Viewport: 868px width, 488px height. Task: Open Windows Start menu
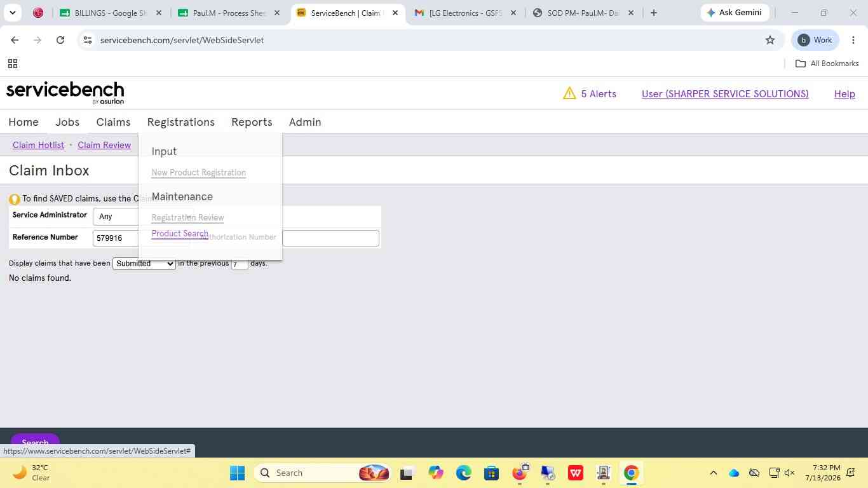(237, 473)
